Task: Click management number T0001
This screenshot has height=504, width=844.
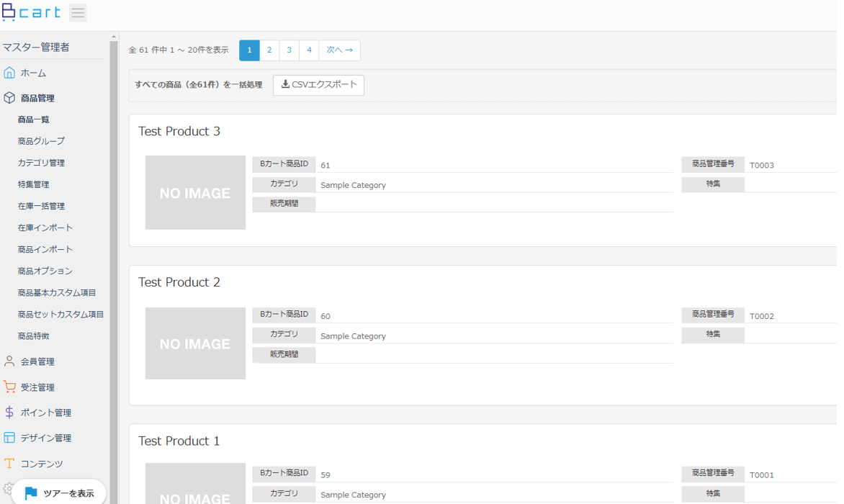Action: coord(762,475)
